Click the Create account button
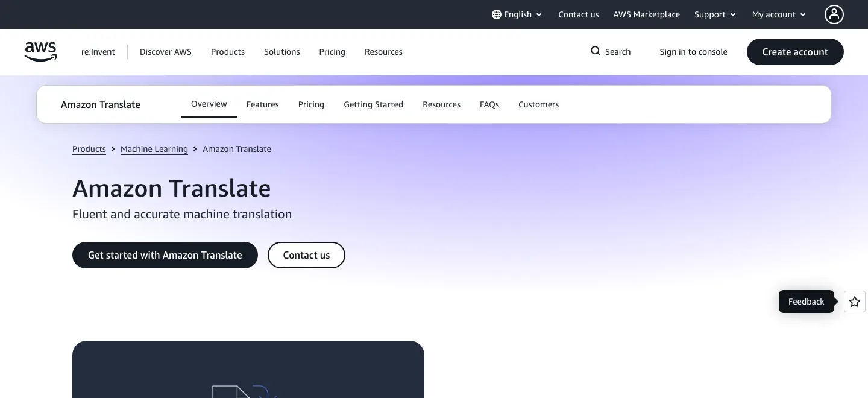Image resolution: width=868 pixels, height=398 pixels. click(x=795, y=52)
